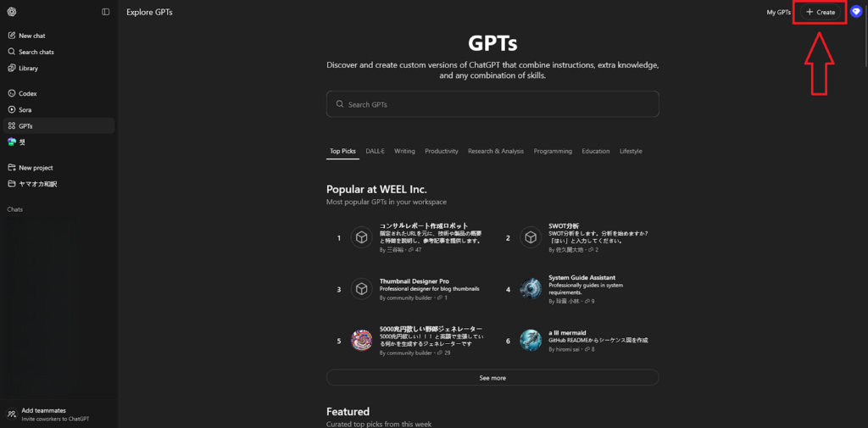
Task: Click the Library icon in sidebar
Action: 12,68
